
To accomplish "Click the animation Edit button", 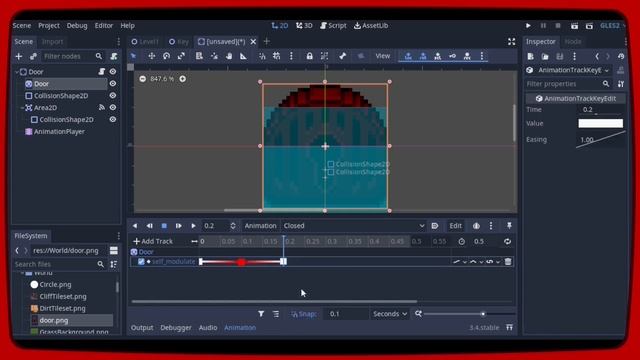I will coord(456,226).
